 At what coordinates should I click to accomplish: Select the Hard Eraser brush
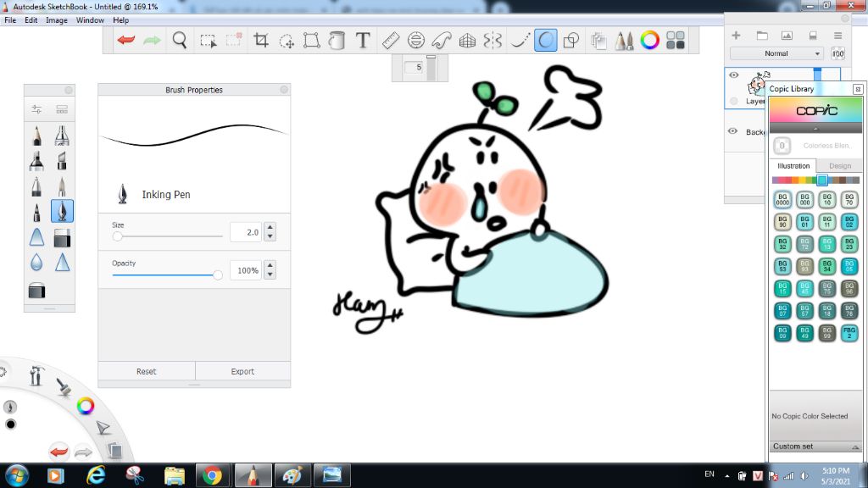tap(62, 238)
